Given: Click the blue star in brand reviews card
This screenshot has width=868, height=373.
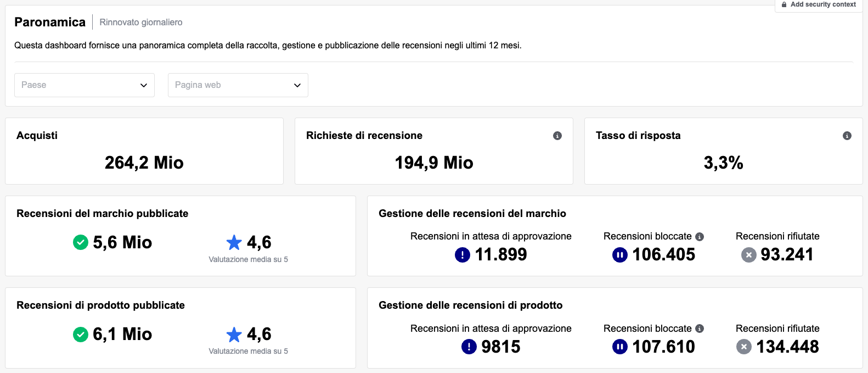Looking at the screenshot, I should point(234,242).
